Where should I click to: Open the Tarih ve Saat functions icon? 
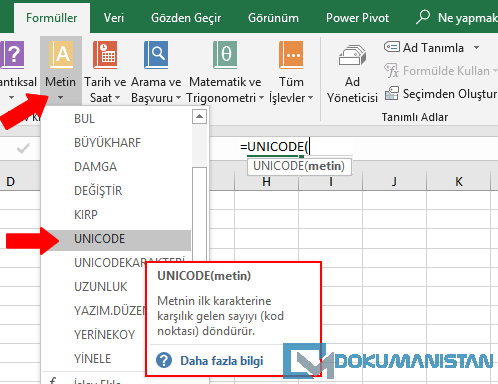(105, 55)
